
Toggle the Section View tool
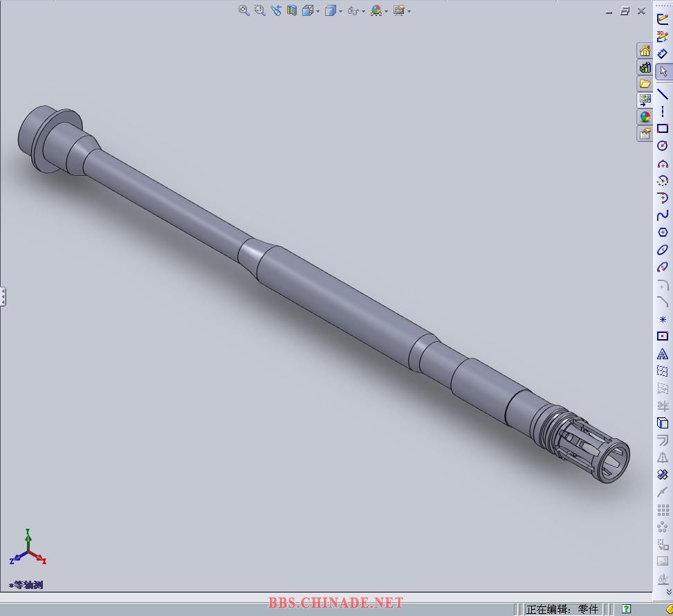click(x=292, y=10)
